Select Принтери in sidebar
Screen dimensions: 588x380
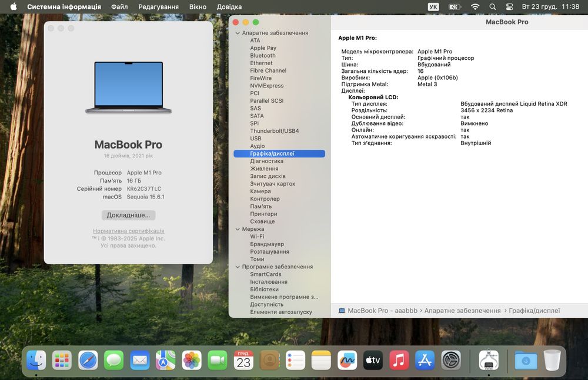tap(263, 214)
